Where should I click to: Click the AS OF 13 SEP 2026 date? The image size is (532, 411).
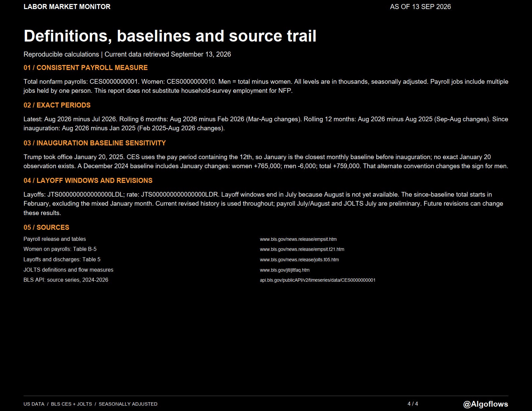point(420,7)
